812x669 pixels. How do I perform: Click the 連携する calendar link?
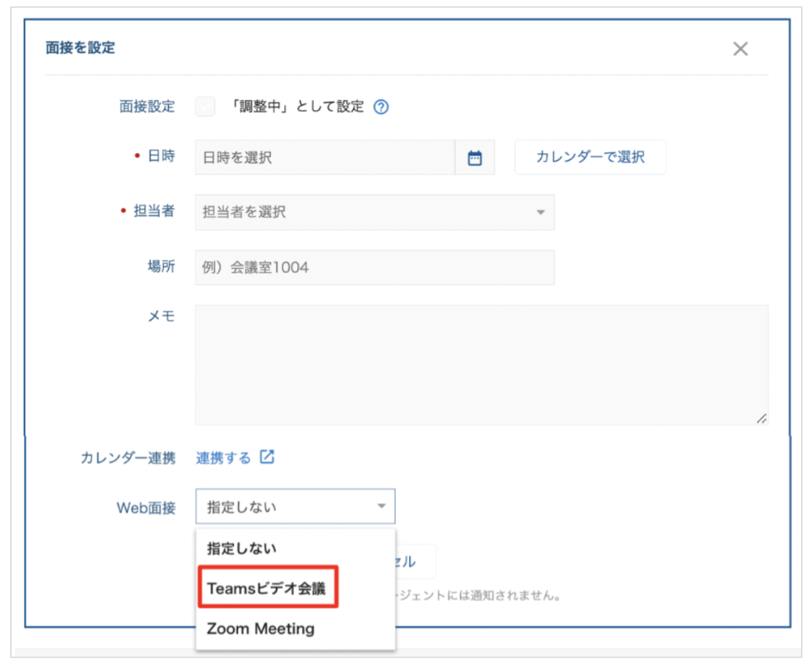point(223,458)
